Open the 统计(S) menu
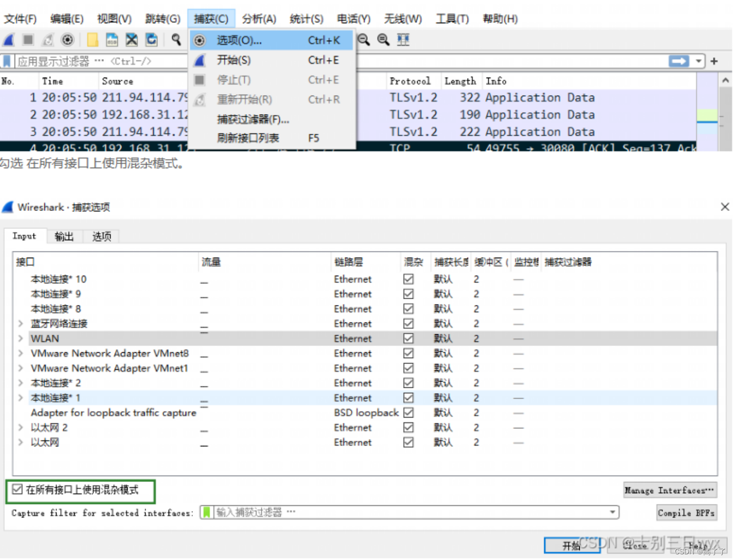This screenshot has width=733, height=560. (x=306, y=19)
